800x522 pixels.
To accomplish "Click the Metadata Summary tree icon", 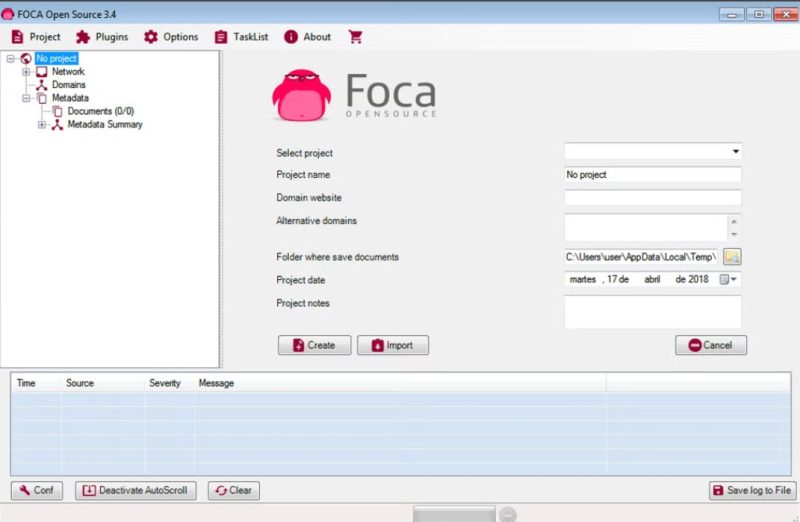I will (57, 125).
